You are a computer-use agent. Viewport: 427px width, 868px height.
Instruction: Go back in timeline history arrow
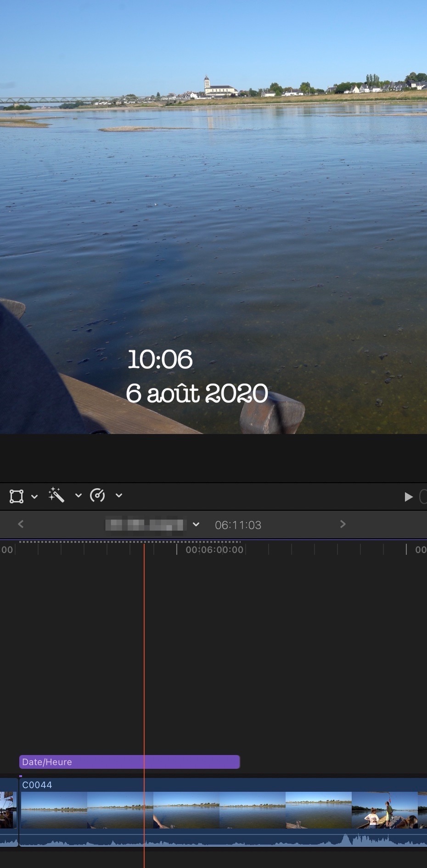tap(21, 524)
